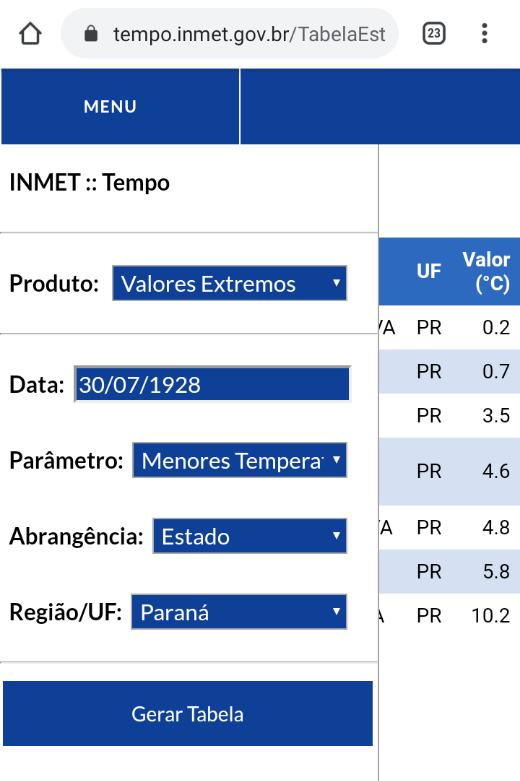The width and height of the screenshot is (520, 781).
Task: Select the table row with value 4.6
Action: coord(449,471)
